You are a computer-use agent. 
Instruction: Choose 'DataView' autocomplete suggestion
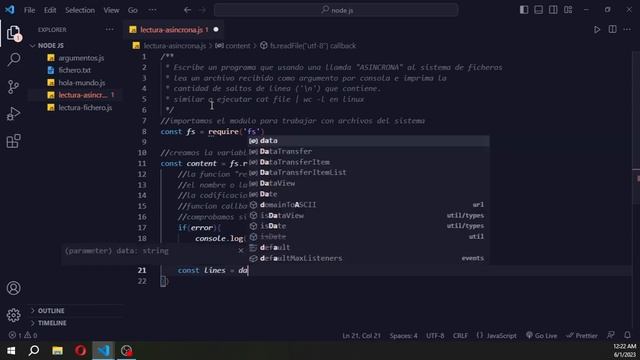369,184
